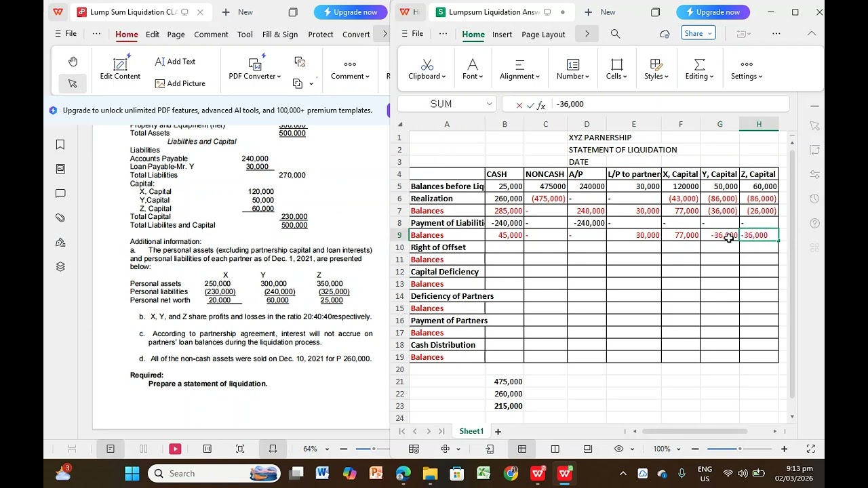
Task: Click Add Text in PDF toolbar
Action: pyautogui.click(x=175, y=62)
